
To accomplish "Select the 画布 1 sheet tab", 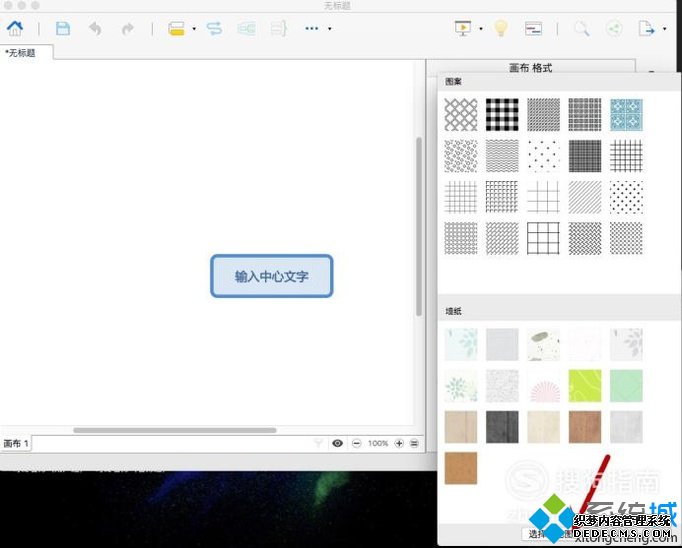I will [x=16, y=444].
